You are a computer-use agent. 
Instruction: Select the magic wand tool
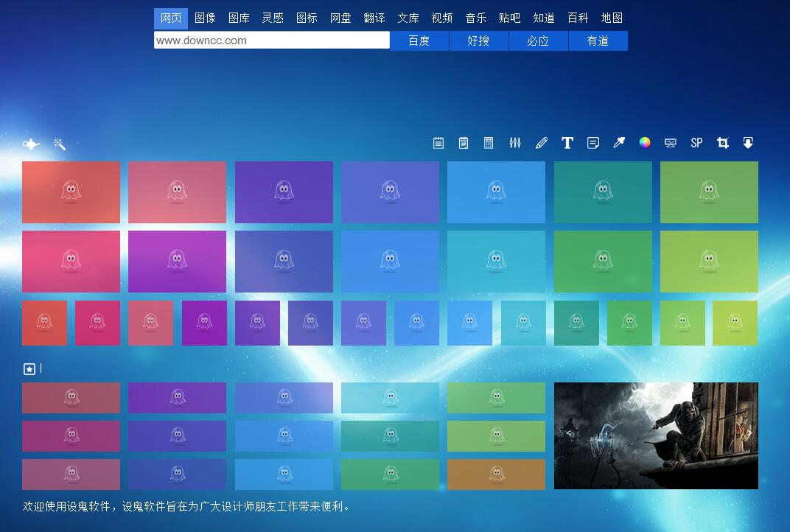point(60,144)
